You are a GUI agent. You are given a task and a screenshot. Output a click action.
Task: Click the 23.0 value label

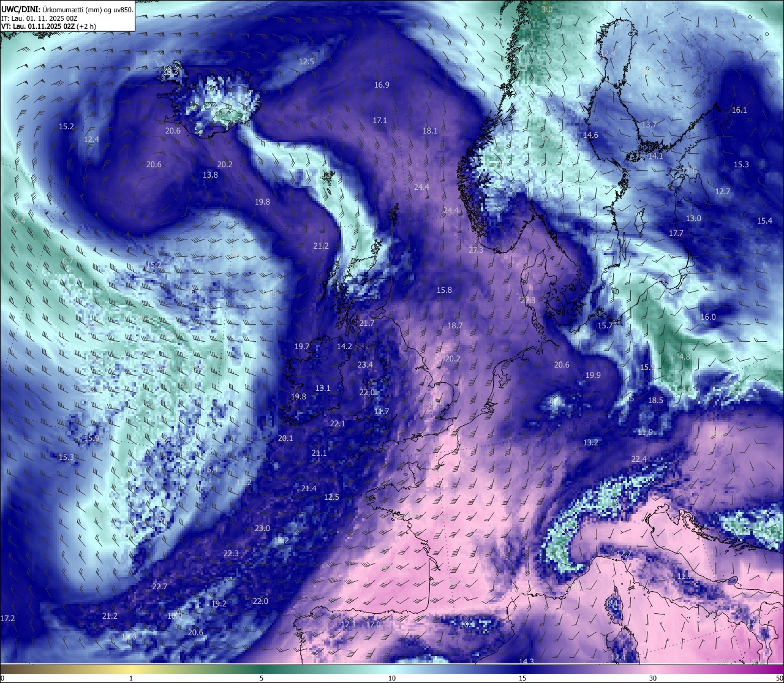click(262, 528)
